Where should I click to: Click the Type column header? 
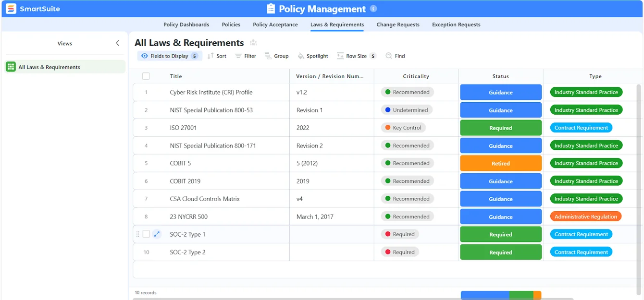pos(595,76)
